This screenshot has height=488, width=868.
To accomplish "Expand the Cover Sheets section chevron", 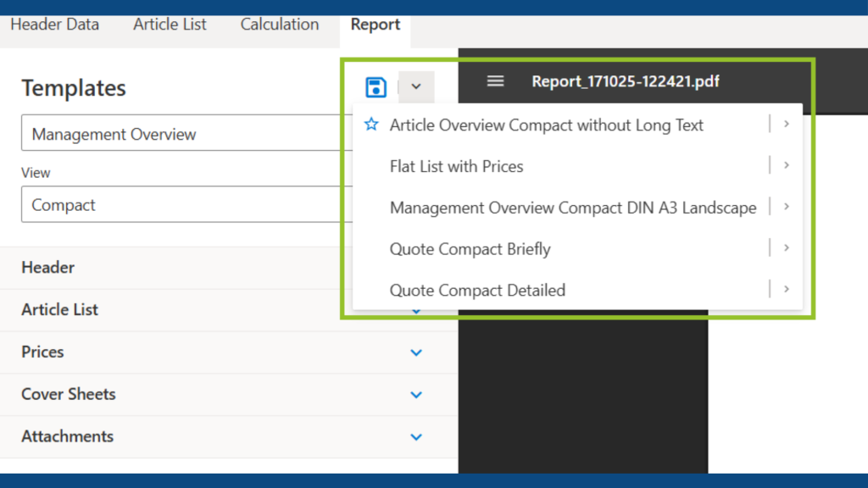I will click(416, 394).
